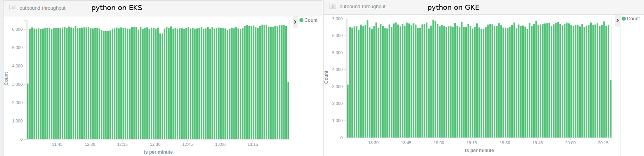Screen dimensions: 644x156
Task: Click the 19:30 tick label on GKE chart
Action: [x=505, y=143]
